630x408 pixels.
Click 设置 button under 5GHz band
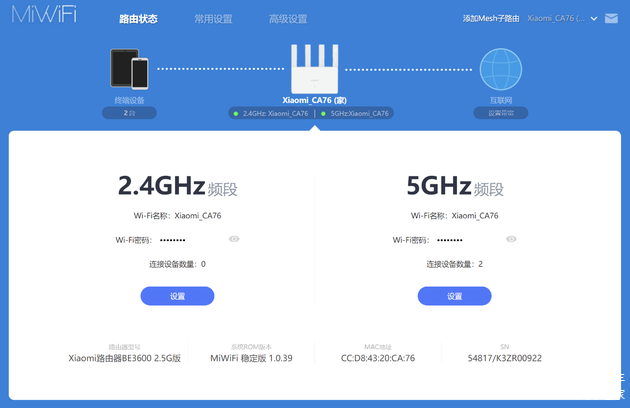(x=454, y=296)
